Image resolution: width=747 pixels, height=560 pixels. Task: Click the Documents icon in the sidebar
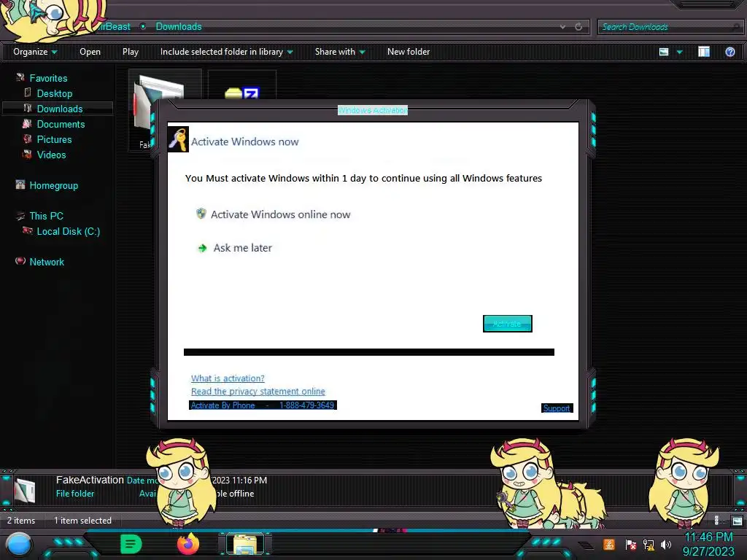click(x=27, y=123)
